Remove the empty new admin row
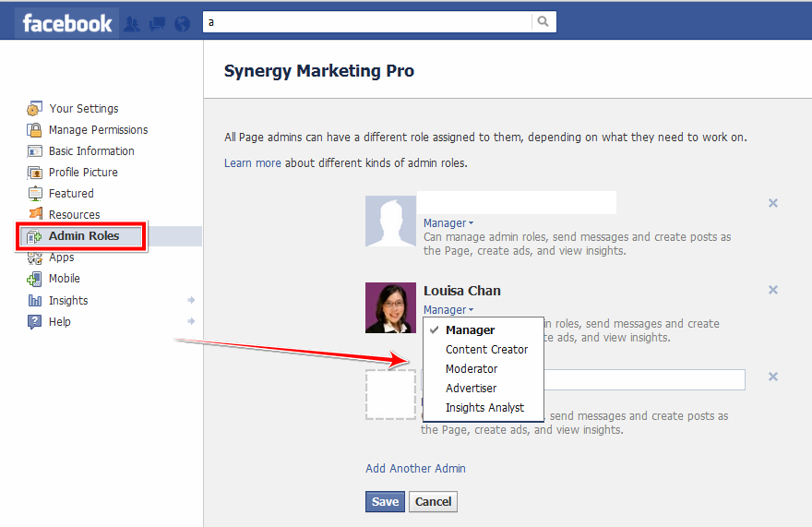 (x=772, y=377)
